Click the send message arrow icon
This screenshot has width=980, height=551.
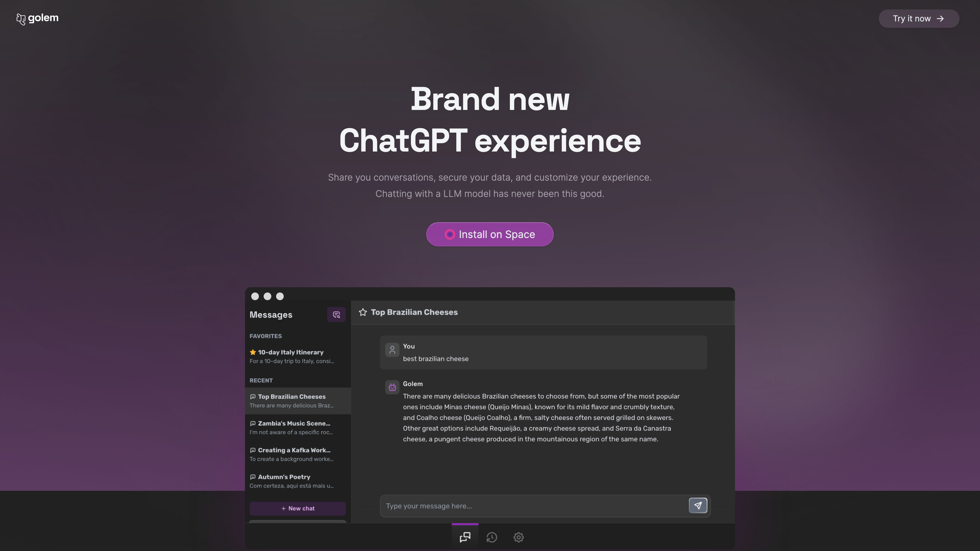[x=698, y=506]
